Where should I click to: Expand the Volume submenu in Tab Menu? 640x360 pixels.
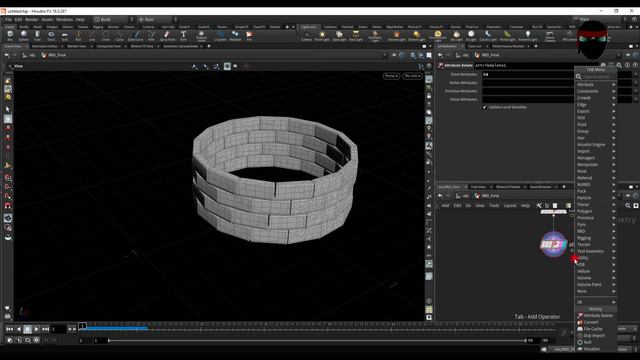[596, 278]
